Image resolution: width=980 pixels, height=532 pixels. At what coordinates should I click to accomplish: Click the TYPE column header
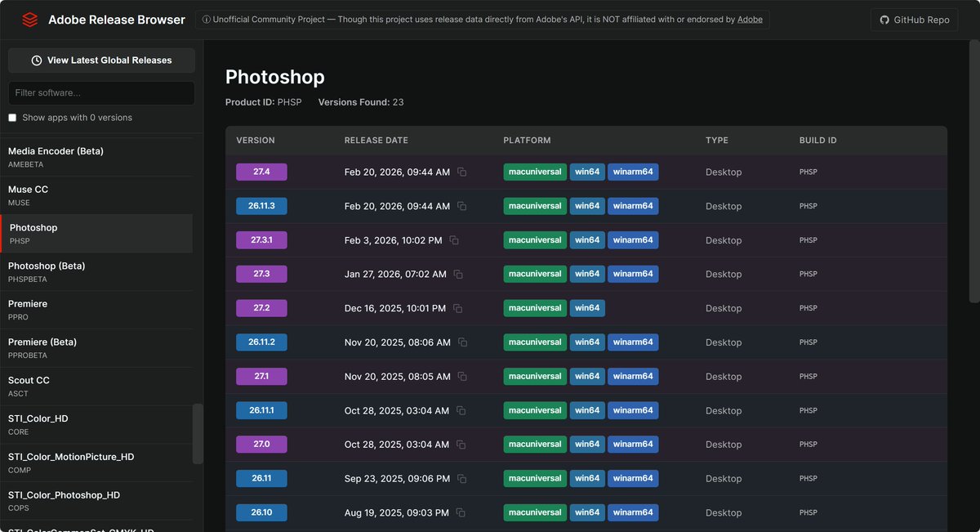click(717, 141)
